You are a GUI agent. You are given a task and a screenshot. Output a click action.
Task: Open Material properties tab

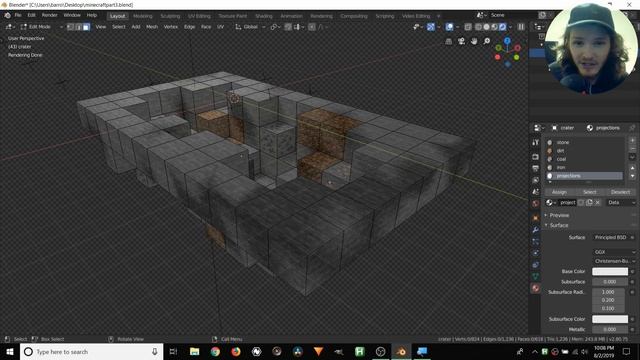point(536,288)
